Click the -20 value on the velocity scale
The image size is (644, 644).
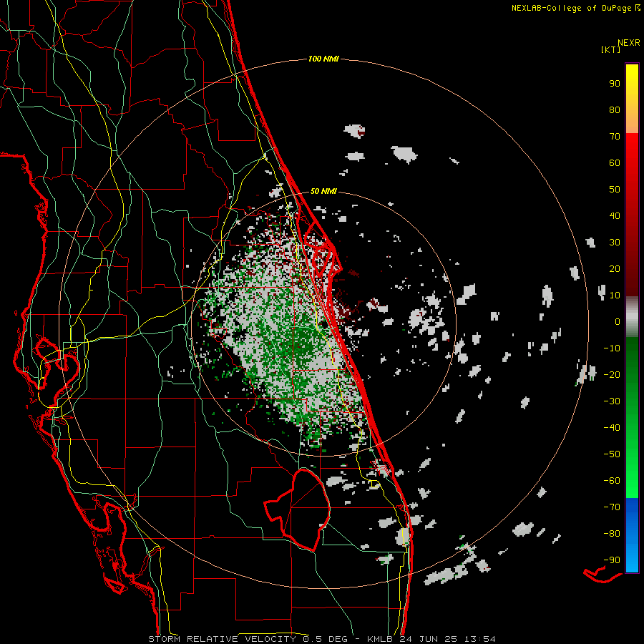[x=612, y=374]
